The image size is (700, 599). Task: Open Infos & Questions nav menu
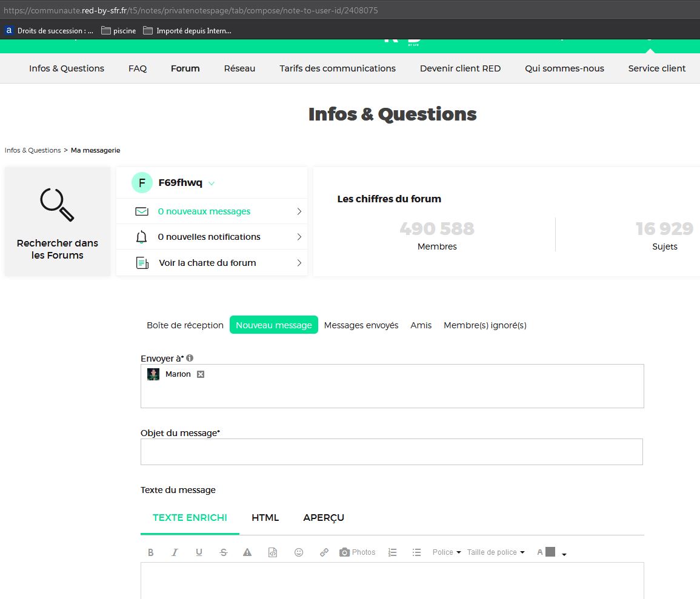(x=67, y=68)
